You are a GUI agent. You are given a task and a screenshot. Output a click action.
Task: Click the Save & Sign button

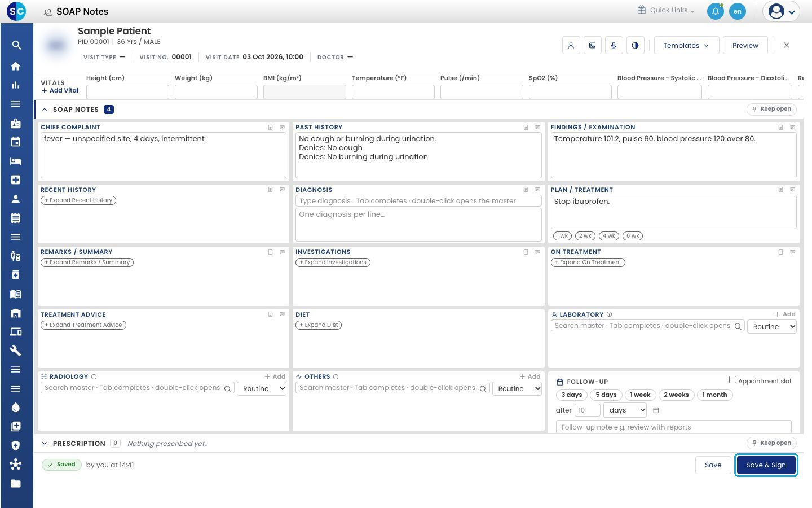point(766,465)
